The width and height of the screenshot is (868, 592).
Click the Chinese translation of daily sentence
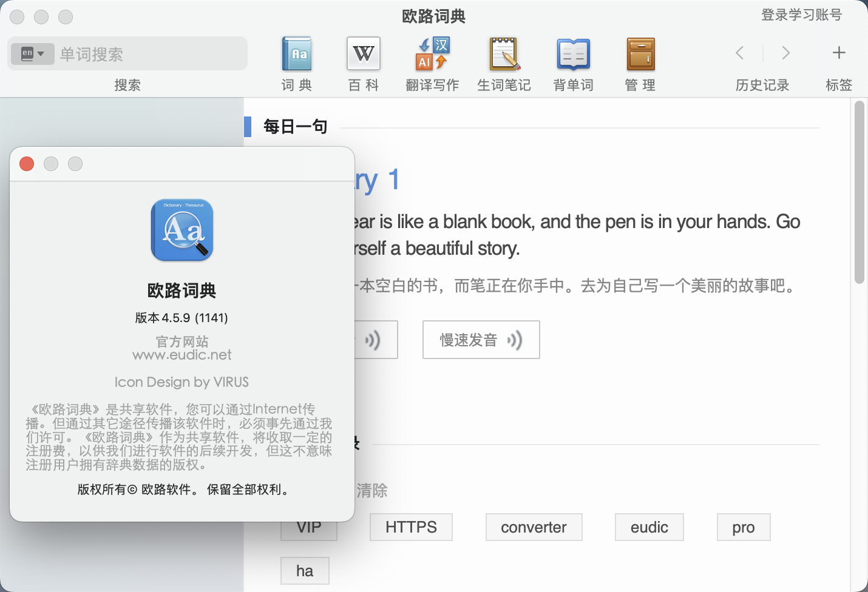[577, 286]
